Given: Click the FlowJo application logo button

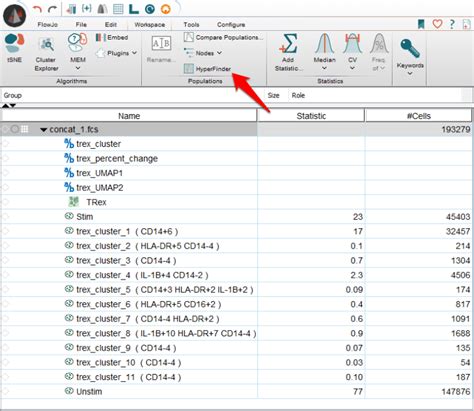Looking at the screenshot, I should pyautogui.click(x=15, y=15).
